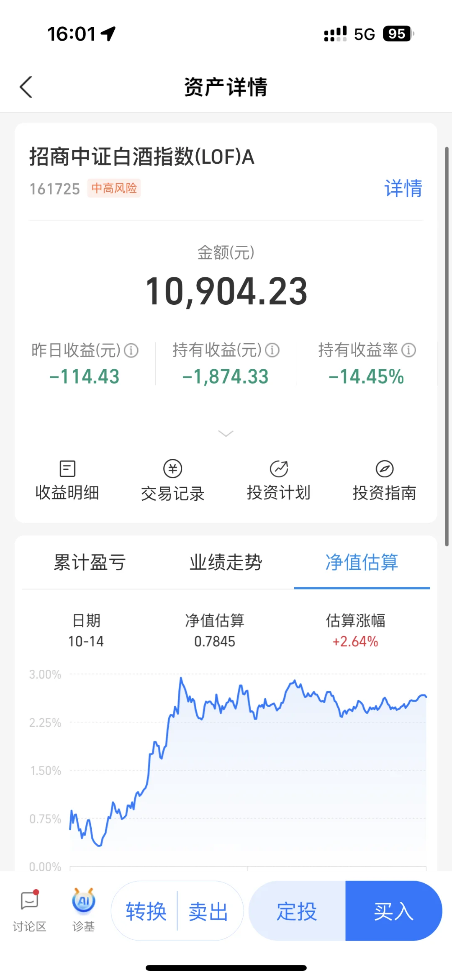Tap info icon beside 持有收益率

tap(408, 350)
